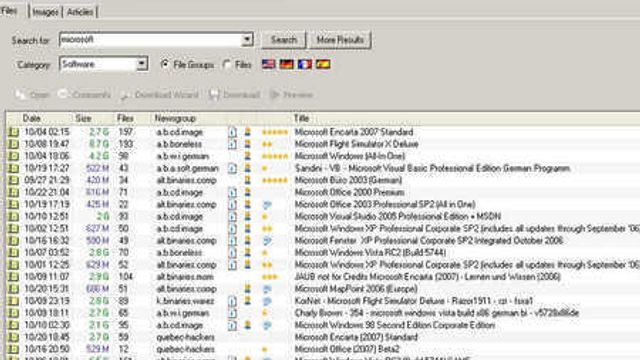Viewport: 640px width, 360px height.
Task: Click comment bubble icon in Microsoft Fenster XP row
Action: point(267,241)
